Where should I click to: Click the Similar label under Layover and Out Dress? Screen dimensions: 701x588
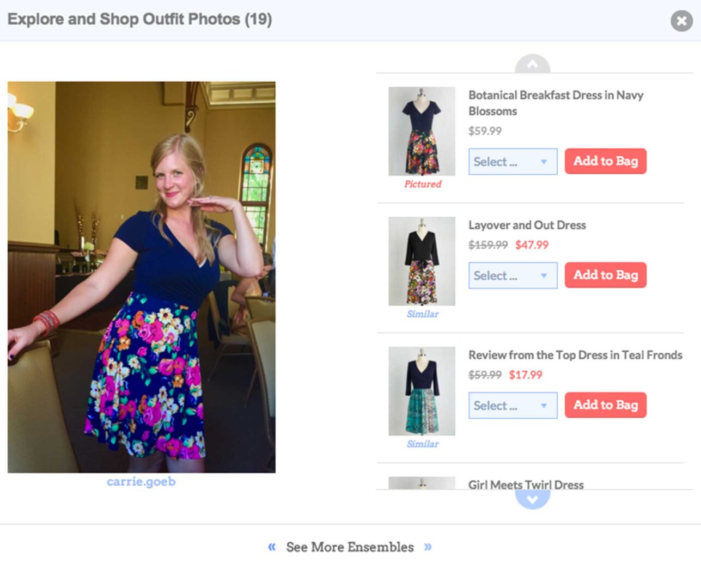point(422,314)
